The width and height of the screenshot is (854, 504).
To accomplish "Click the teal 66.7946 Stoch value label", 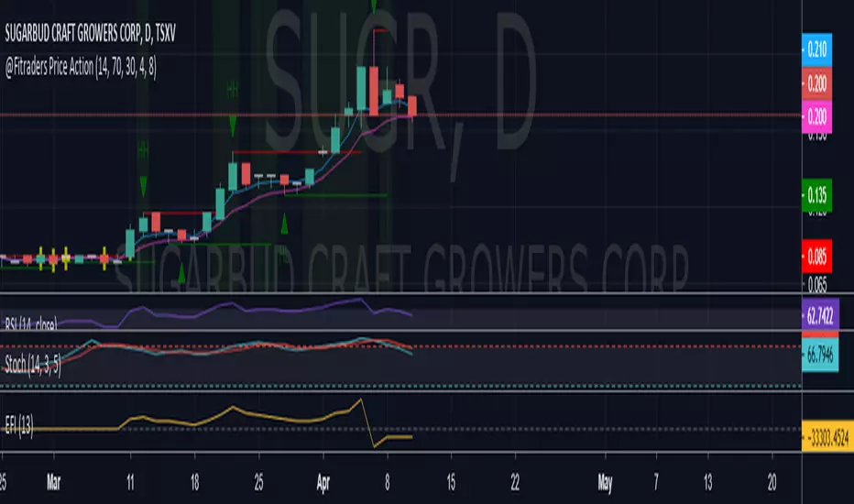I will click(x=820, y=356).
